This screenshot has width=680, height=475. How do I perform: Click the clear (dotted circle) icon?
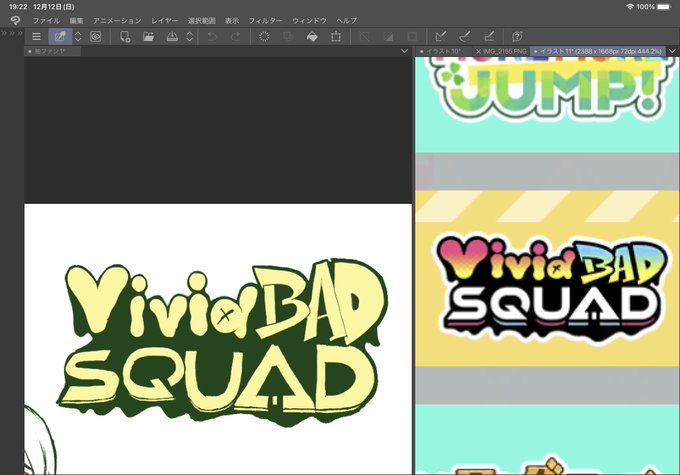(x=264, y=37)
